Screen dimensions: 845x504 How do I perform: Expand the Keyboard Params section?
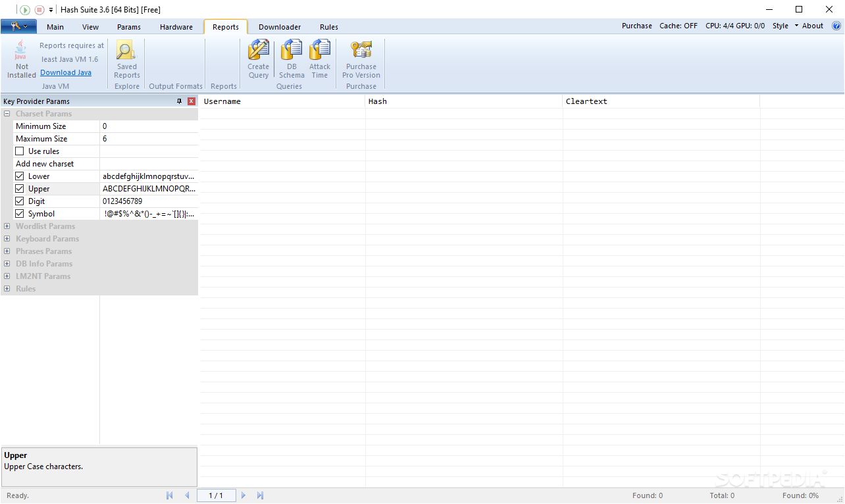7,239
